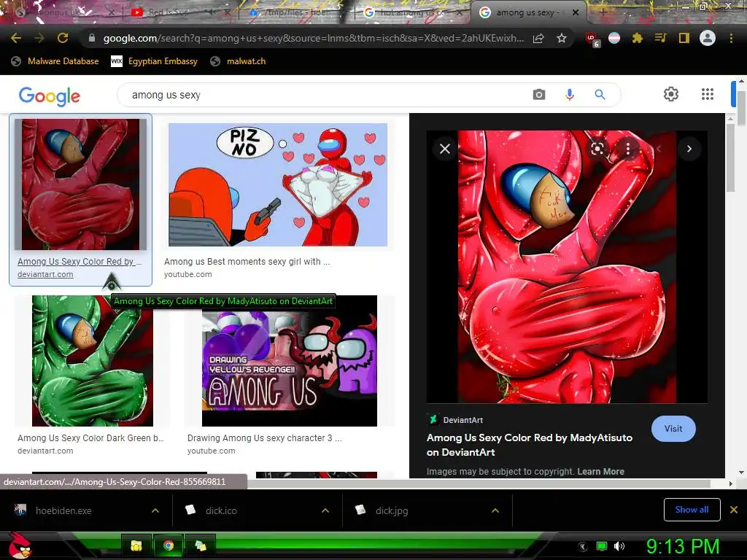This screenshot has height=560, width=747.
Task: Click the Angry Birds start button on taskbar
Action: pos(20,545)
